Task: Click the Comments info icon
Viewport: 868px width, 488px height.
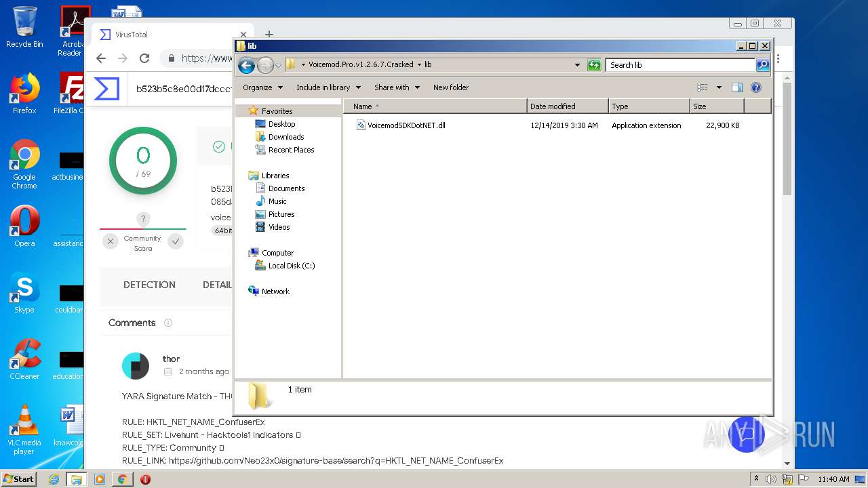Action: tap(168, 323)
